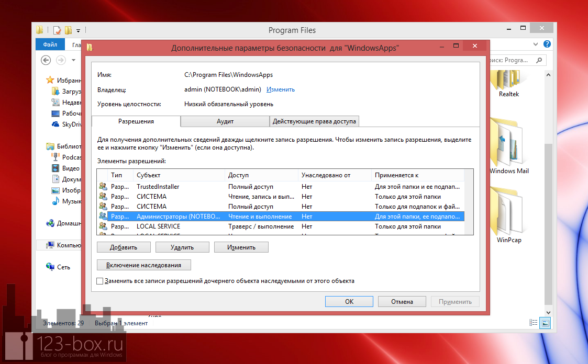The image size is (588, 364).
Task: Click the Back arrow in Explorer
Action: pos(46,60)
